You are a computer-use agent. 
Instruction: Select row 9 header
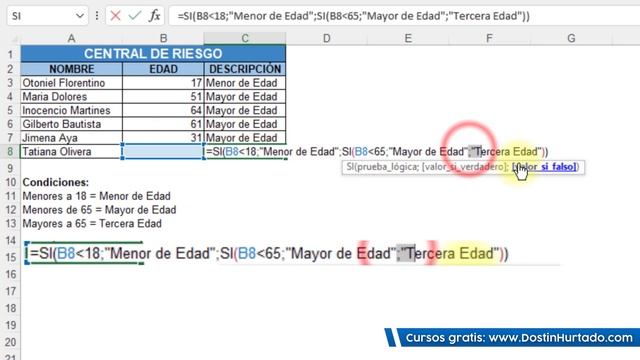click(10, 168)
